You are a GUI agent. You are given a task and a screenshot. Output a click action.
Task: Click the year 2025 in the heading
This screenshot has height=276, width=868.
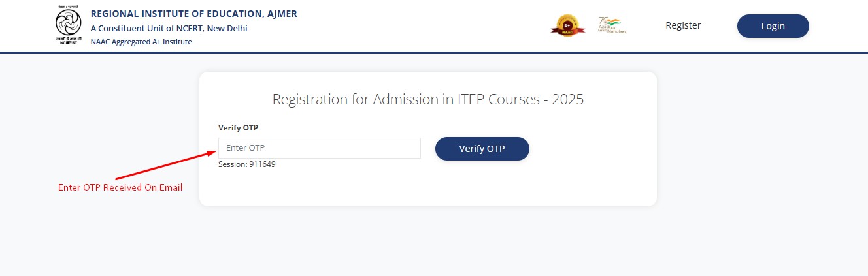point(567,100)
